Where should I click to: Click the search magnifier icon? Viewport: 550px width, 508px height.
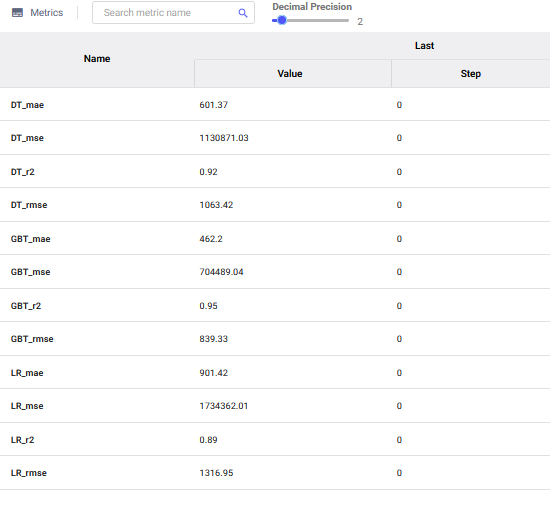coord(243,13)
